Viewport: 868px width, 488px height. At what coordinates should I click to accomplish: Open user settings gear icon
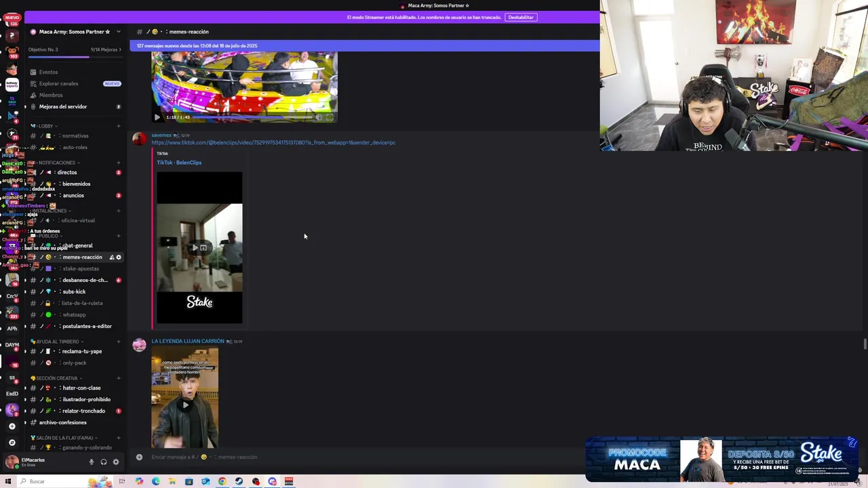[x=116, y=462]
